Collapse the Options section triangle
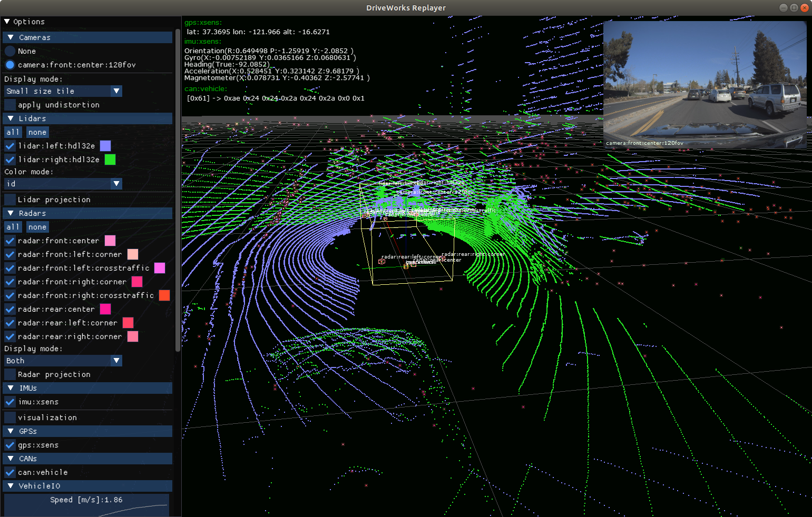 pyautogui.click(x=7, y=22)
